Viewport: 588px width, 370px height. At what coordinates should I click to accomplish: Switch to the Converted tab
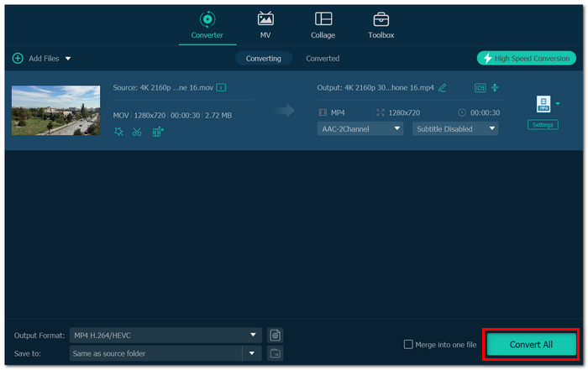pos(323,59)
